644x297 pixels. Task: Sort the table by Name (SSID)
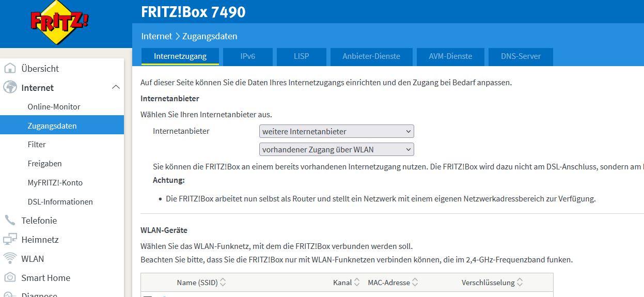click(x=223, y=283)
